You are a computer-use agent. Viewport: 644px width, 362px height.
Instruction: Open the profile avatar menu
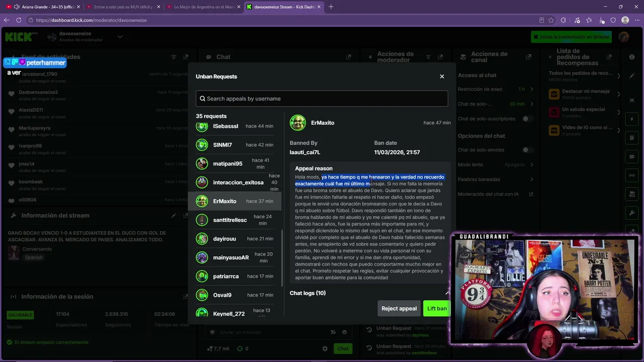(x=624, y=37)
